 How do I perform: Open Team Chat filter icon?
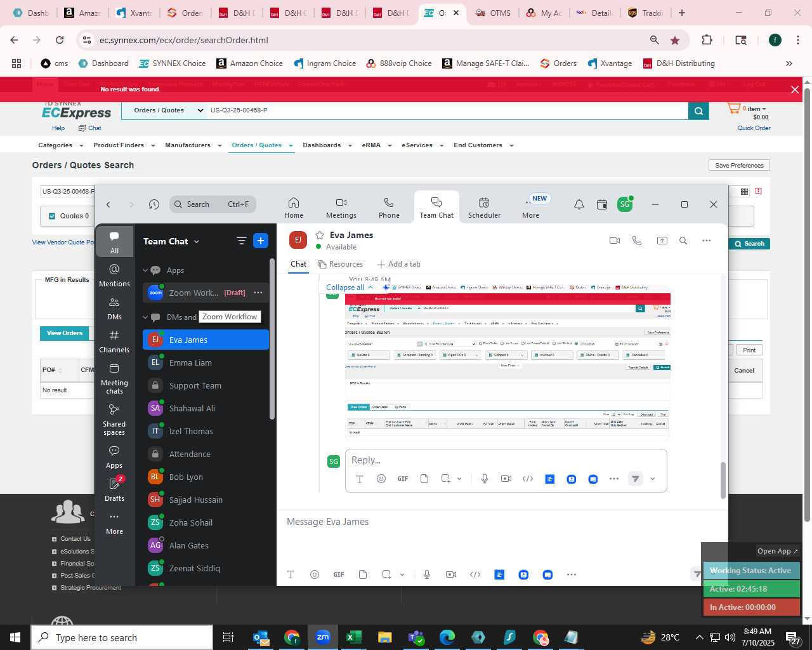click(242, 241)
